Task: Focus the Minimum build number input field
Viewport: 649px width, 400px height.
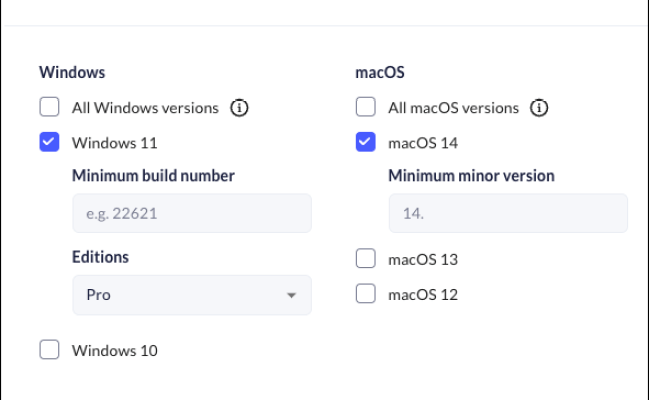Action: tap(191, 213)
